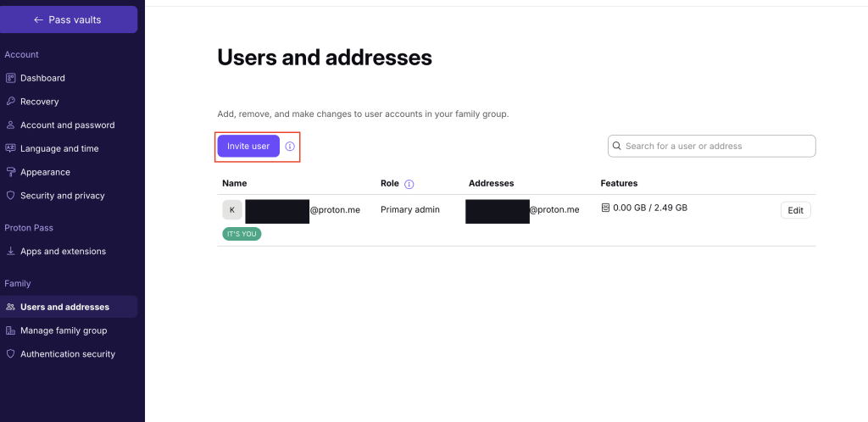Click the Apps and extensions download icon

pos(11,252)
